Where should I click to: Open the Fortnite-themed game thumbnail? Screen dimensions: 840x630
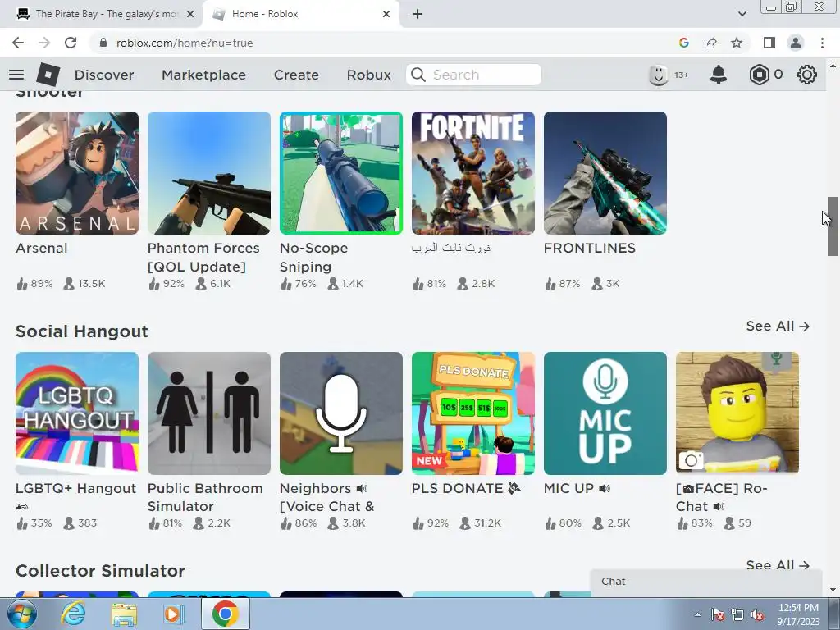(x=473, y=173)
